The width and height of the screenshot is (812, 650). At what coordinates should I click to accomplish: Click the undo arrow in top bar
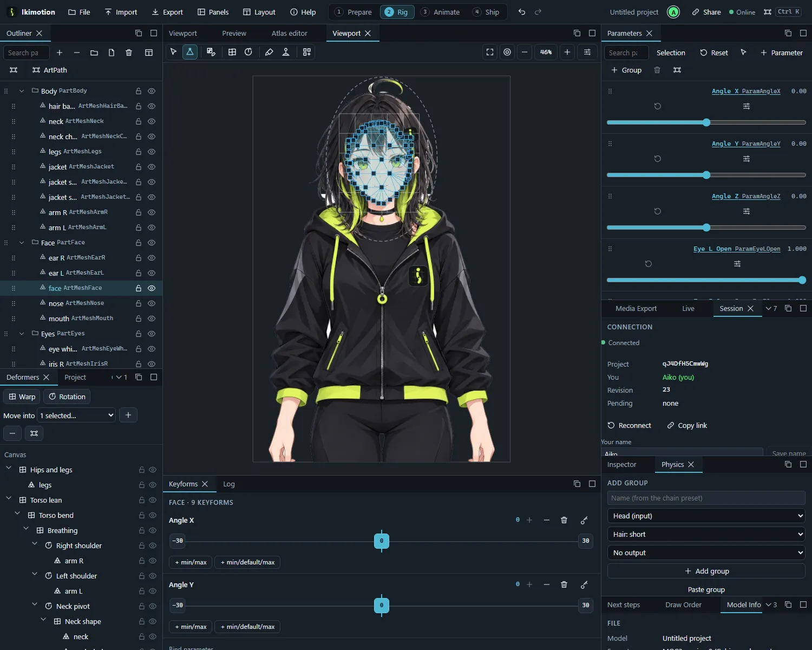click(522, 12)
